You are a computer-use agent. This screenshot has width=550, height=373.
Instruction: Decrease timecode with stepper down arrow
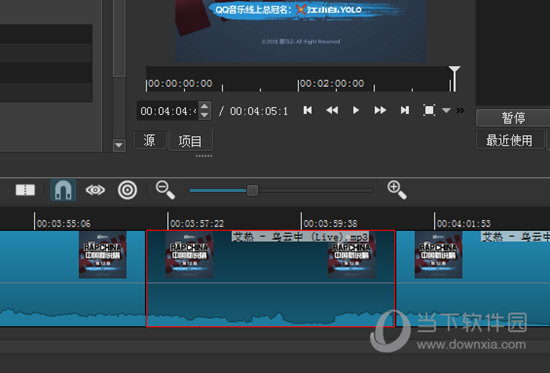[x=204, y=115]
